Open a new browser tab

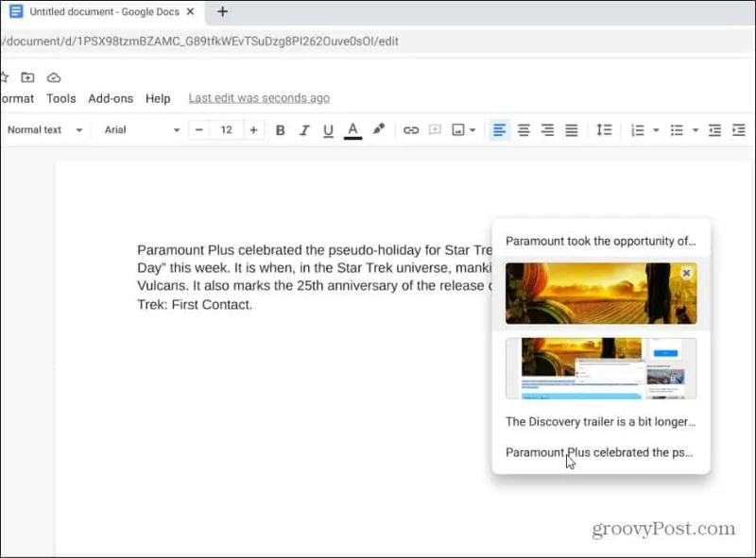click(x=222, y=11)
